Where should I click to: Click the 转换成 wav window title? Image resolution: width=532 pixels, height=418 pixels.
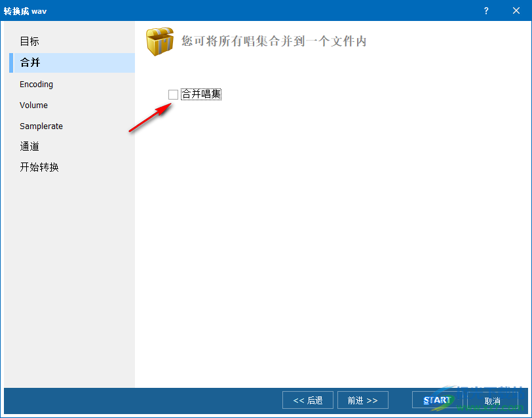[x=25, y=11]
